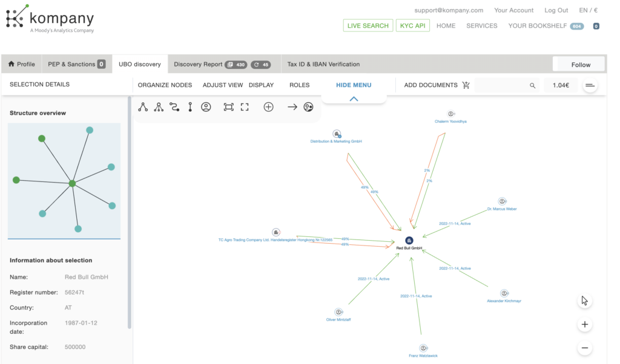Click the arrow roles icon

pyautogui.click(x=292, y=107)
